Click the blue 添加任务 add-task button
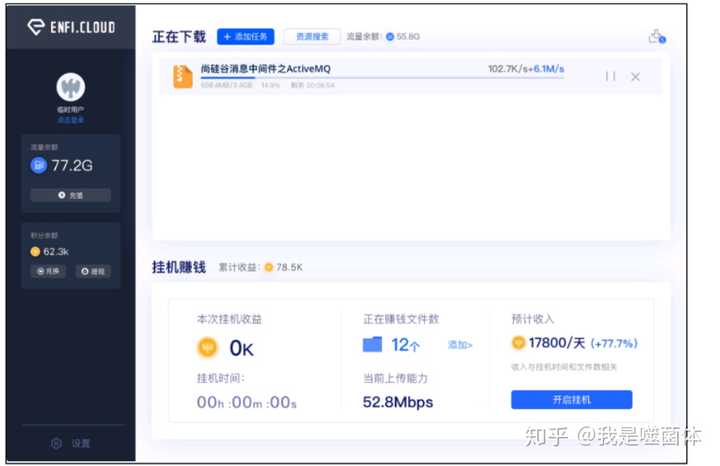The height and width of the screenshot is (466, 720). [x=246, y=37]
